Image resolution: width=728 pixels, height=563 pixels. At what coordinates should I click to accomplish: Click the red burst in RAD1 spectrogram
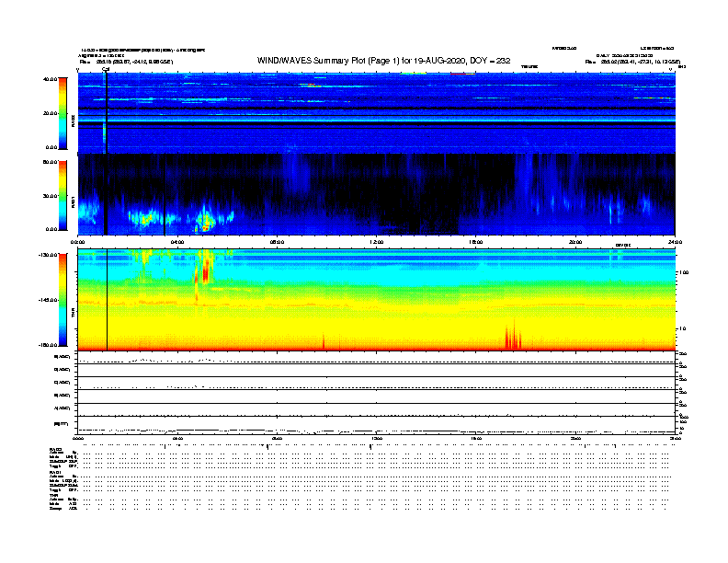pyautogui.click(x=206, y=227)
